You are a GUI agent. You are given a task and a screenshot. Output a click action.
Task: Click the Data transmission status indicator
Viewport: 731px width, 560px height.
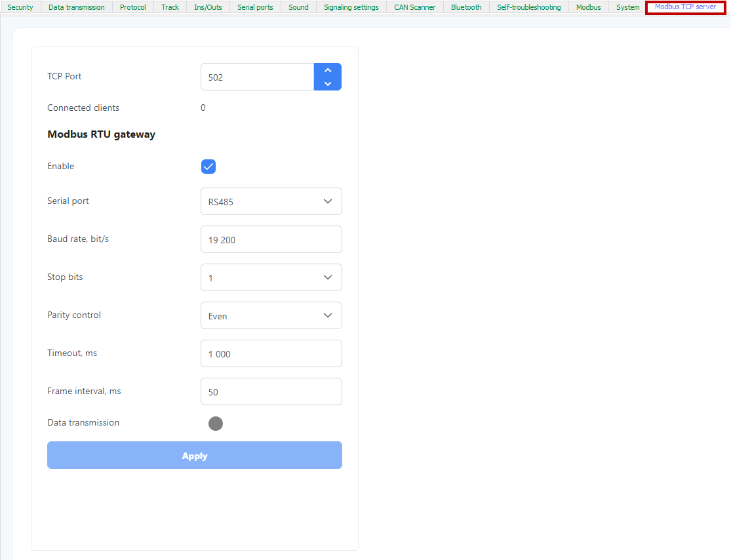pyautogui.click(x=216, y=424)
